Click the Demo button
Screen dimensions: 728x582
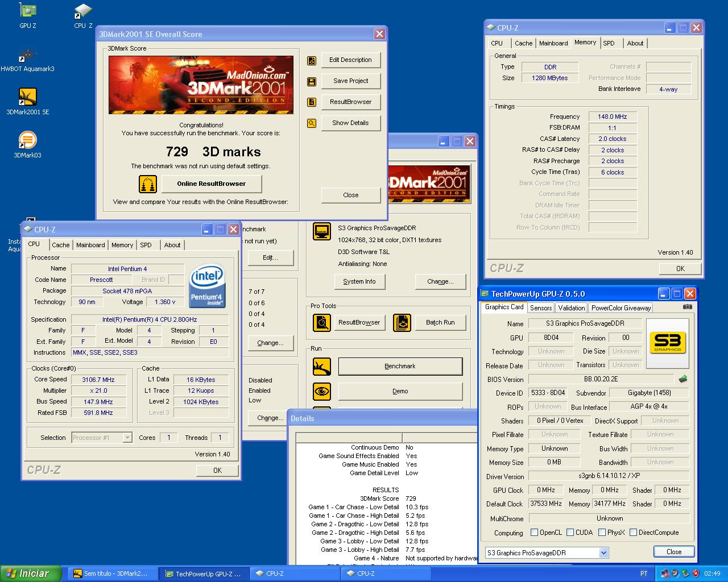[400, 392]
